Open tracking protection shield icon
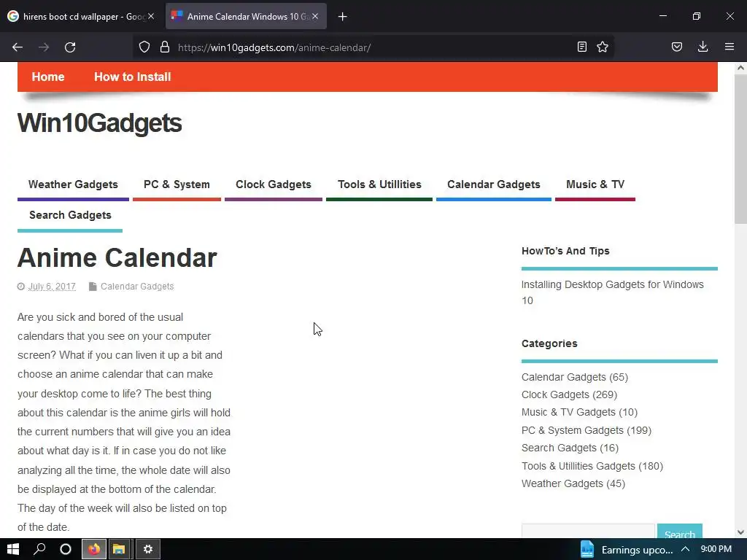This screenshot has height=560, width=747. tap(144, 47)
